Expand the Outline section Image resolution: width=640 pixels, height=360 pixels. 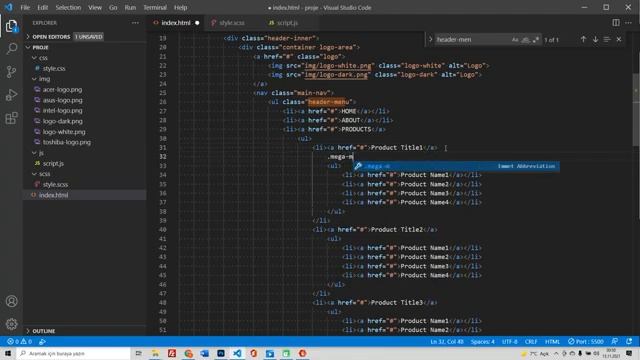tap(28, 331)
